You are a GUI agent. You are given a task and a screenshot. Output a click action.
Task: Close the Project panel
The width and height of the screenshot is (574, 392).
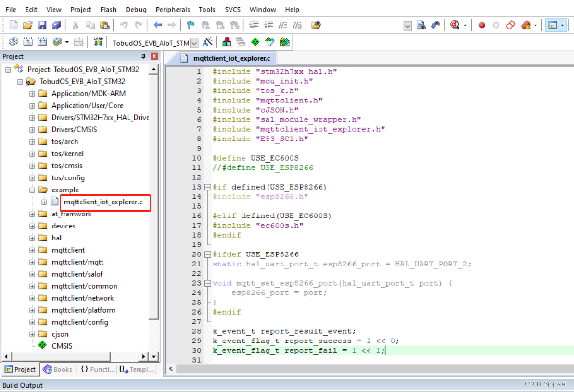[154, 56]
